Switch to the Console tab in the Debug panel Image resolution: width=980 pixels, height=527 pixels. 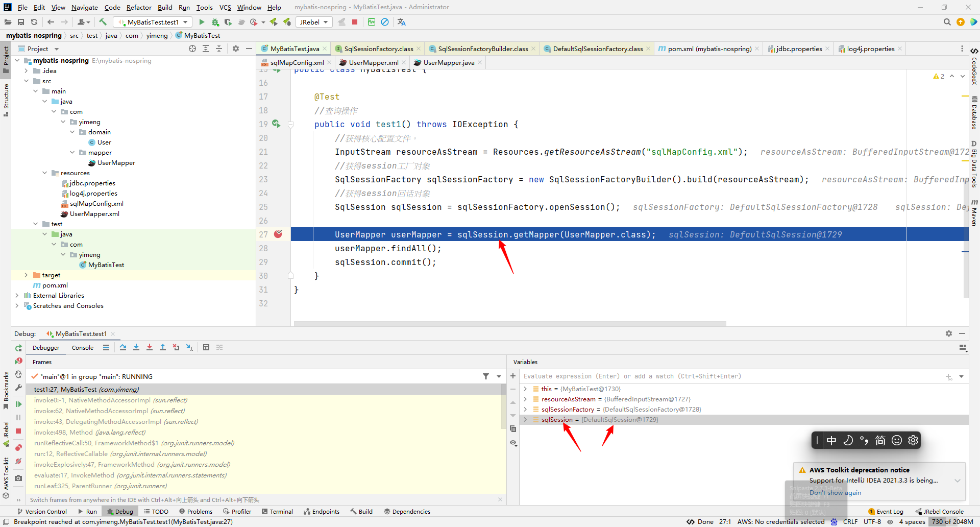[x=83, y=348]
